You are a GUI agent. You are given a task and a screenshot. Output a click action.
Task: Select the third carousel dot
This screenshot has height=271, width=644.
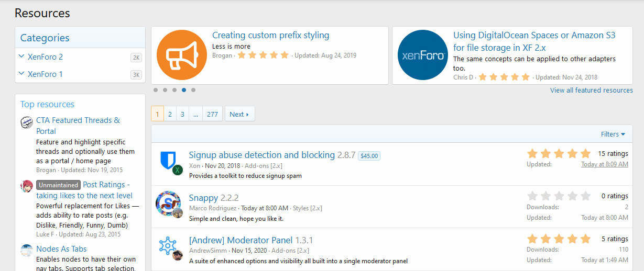[174, 90]
